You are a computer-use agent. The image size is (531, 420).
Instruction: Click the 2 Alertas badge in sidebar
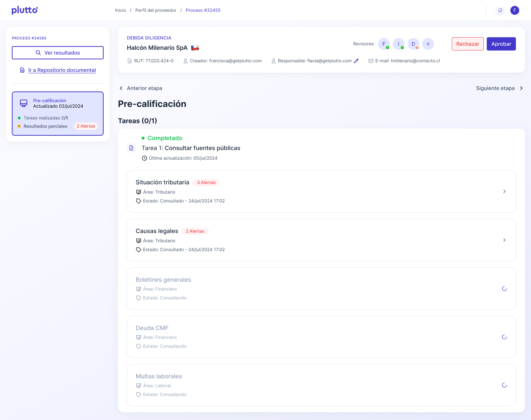[86, 126]
